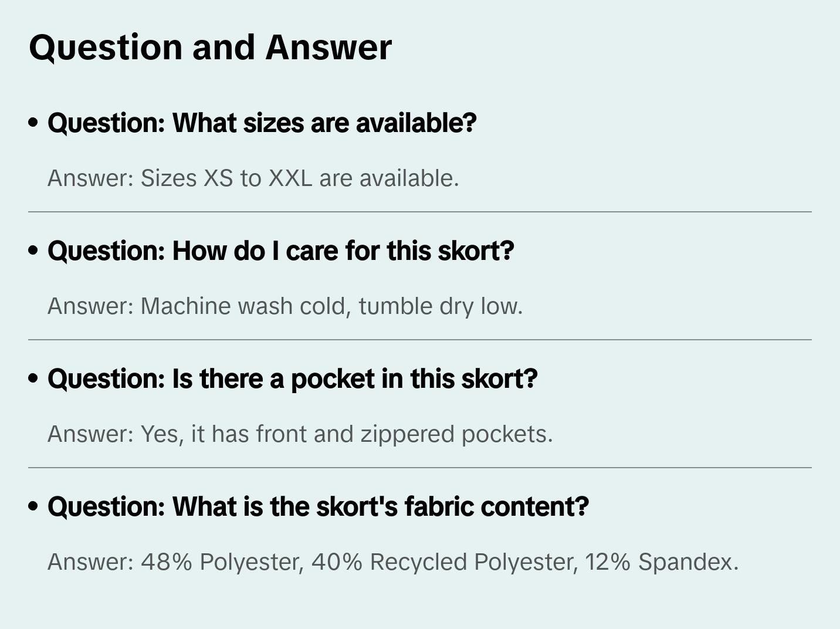Expand the "How do I care for this skort?" question
840x629 pixels.
tap(280, 251)
